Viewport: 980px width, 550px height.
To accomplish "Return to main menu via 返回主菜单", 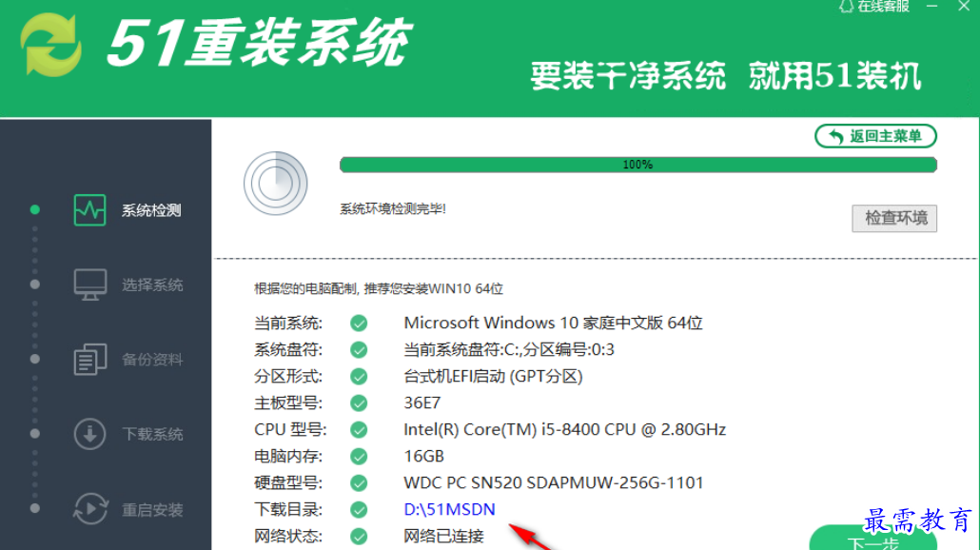I will (875, 136).
